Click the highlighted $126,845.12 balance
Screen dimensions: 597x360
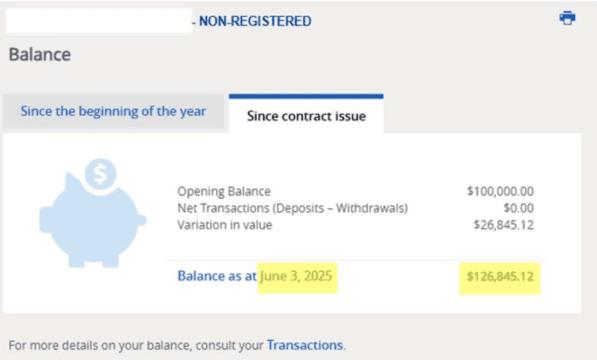[500, 278]
